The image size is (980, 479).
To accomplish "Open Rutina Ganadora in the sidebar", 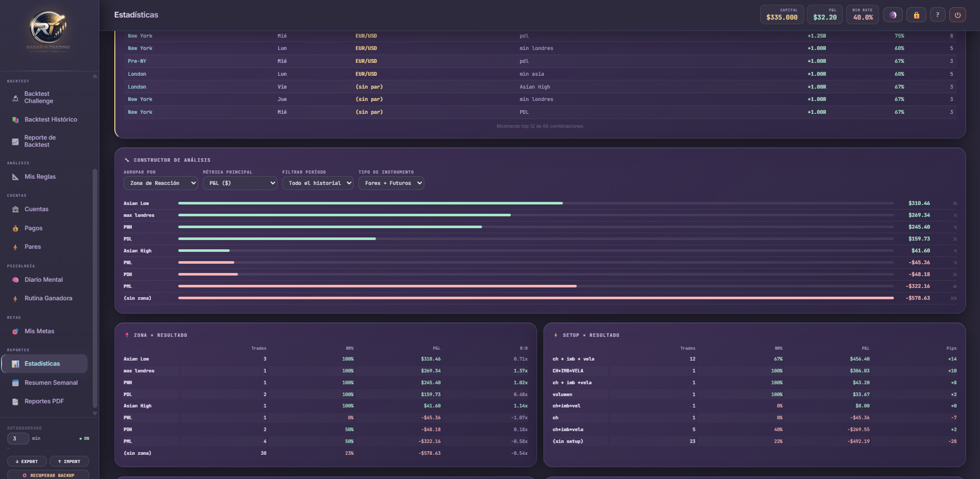I will point(44,298).
